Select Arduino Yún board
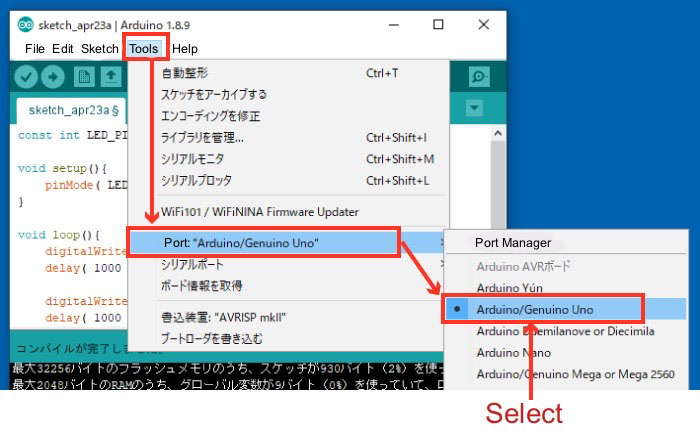The height and width of the screenshot is (442, 700). 566,288
